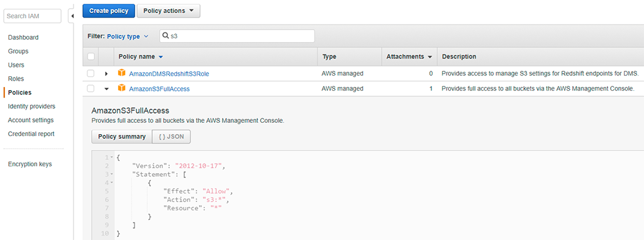Check the AmazonDMSRedshiftS3Role row checkbox

91,73
